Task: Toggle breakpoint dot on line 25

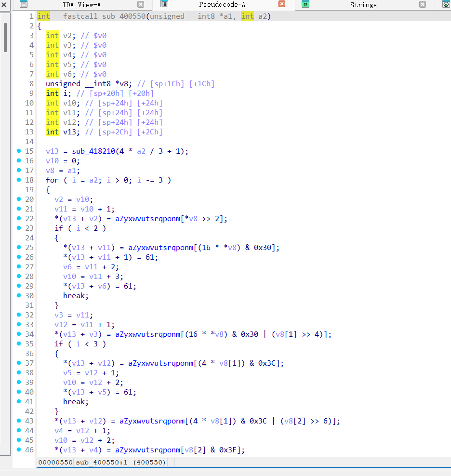Action: tap(19, 247)
